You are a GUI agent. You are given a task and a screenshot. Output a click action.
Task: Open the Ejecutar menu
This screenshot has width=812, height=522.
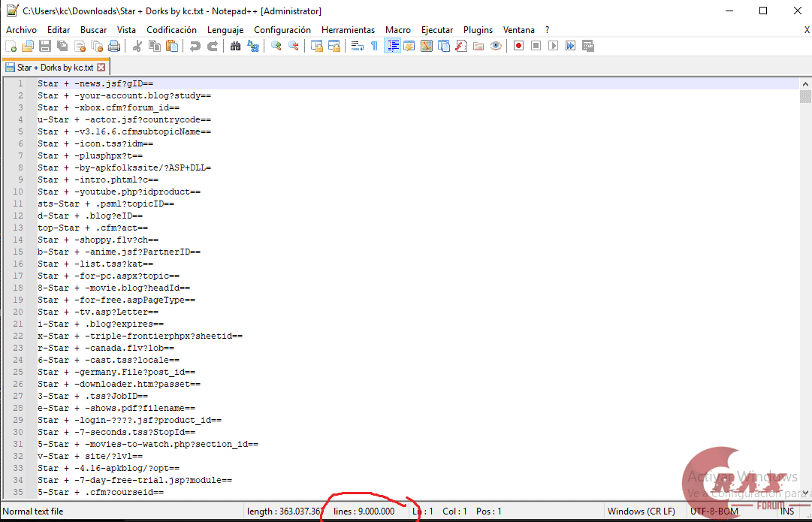pyautogui.click(x=437, y=30)
